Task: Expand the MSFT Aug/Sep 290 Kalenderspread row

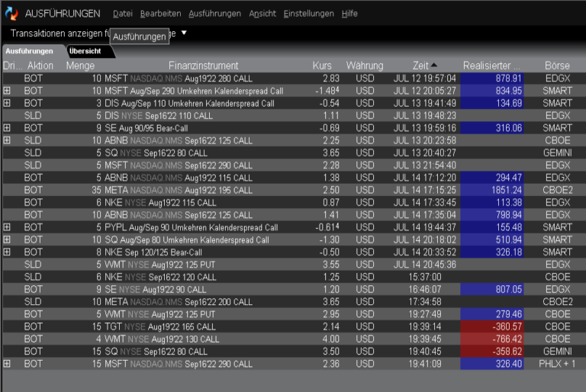Action: click(x=7, y=91)
